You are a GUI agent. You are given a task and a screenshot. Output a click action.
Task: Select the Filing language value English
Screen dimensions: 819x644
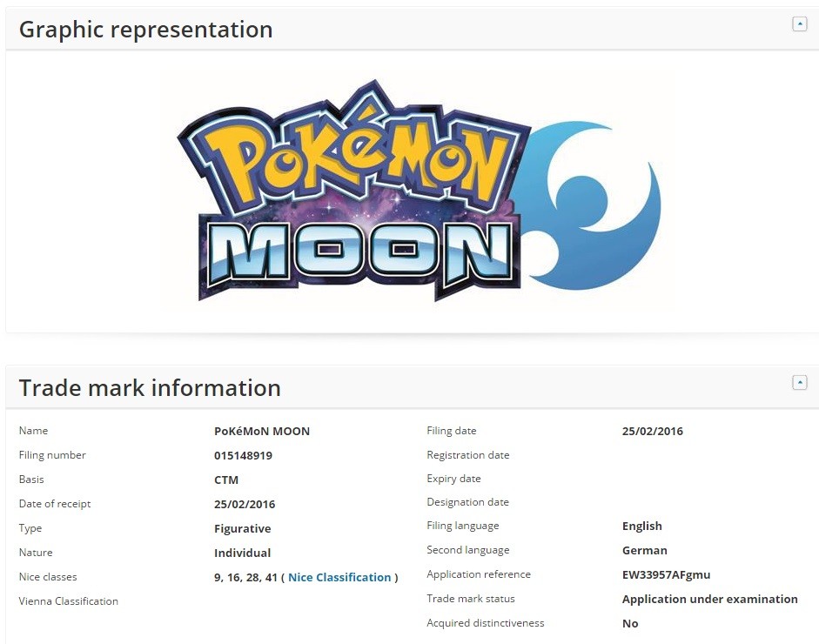[x=642, y=526]
